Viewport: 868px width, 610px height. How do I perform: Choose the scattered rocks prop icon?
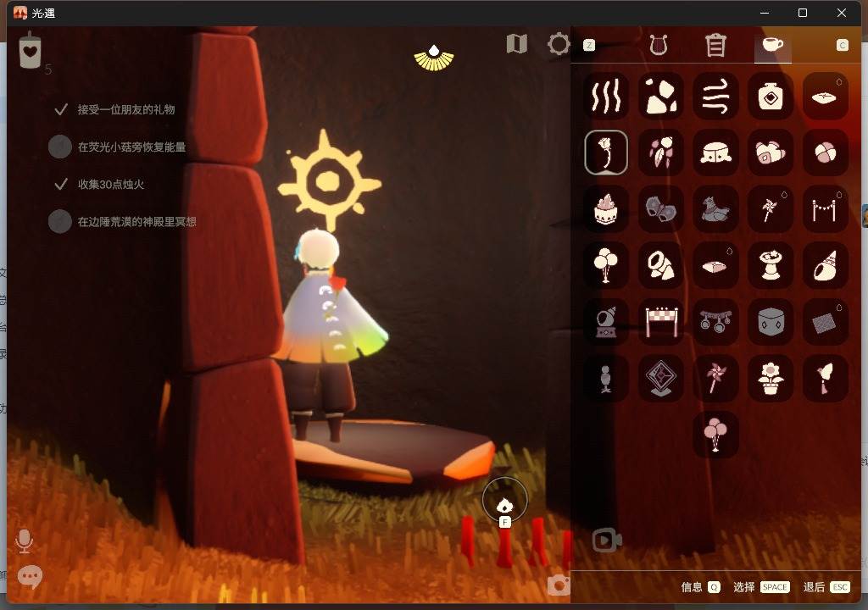coord(660,97)
